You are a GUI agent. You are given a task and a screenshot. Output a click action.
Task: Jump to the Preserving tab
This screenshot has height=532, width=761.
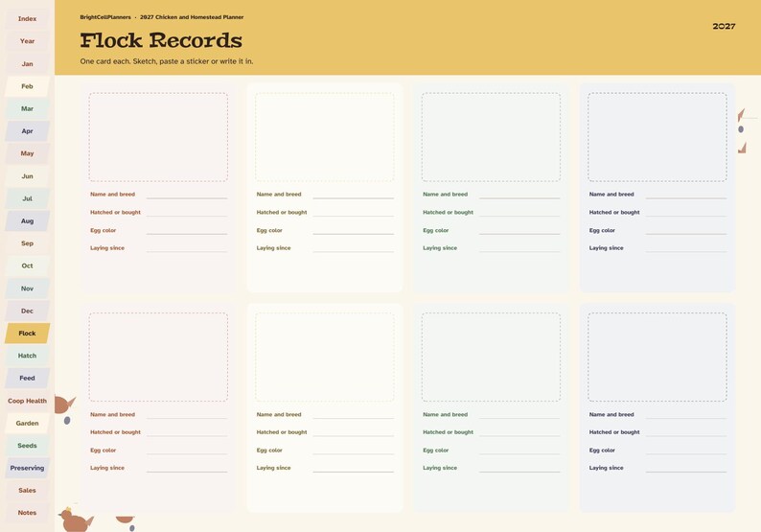coord(27,468)
